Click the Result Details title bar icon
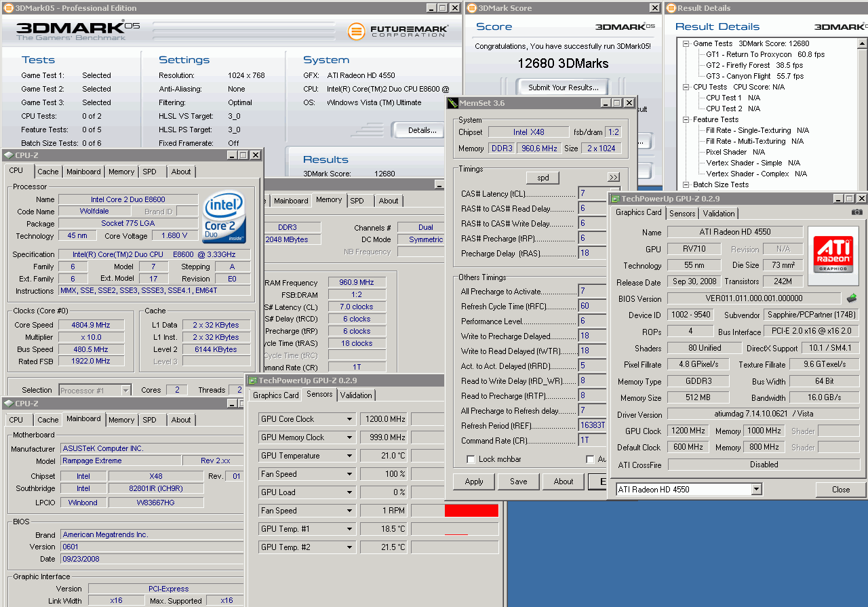Screen dimensions: 868x607 coord(671,8)
